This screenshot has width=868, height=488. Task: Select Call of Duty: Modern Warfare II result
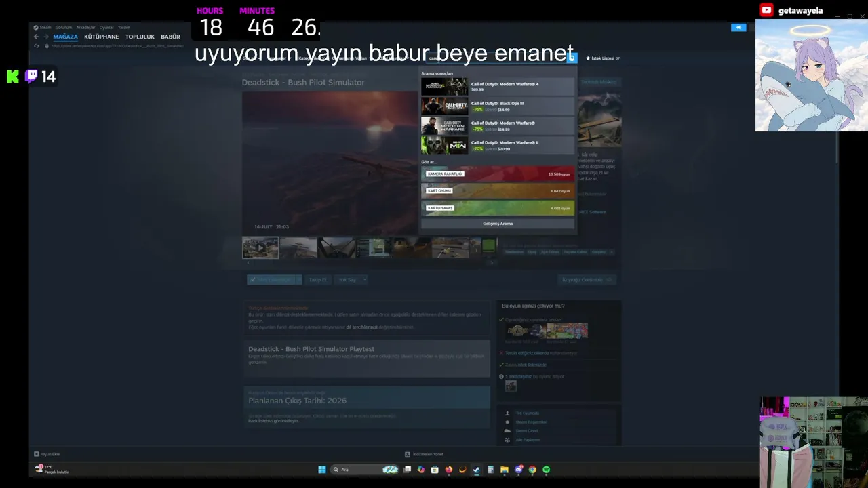pos(498,146)
